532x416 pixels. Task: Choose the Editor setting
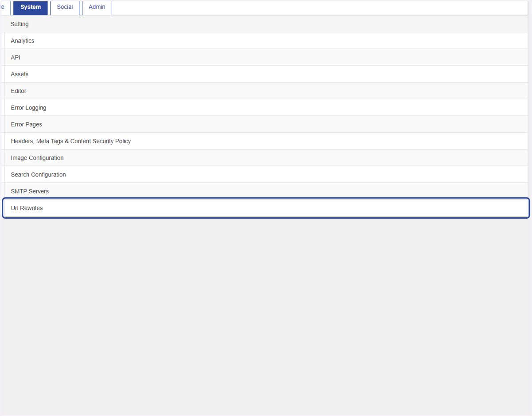coord(266,91)
